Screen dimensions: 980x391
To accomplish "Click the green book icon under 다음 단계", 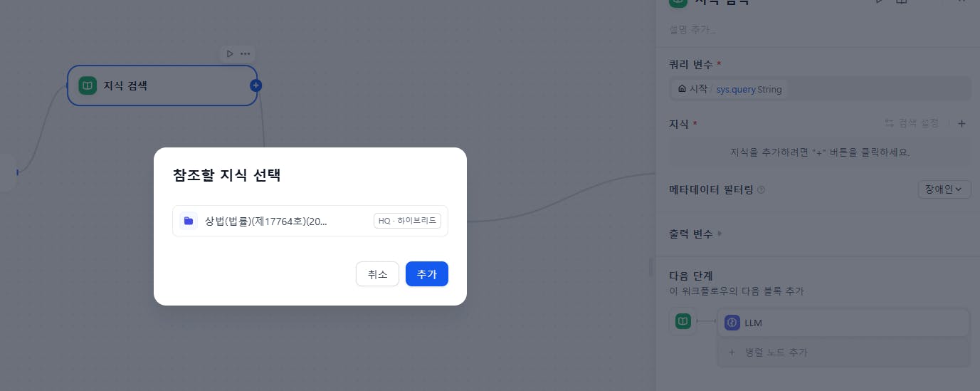I will point(683,322).
